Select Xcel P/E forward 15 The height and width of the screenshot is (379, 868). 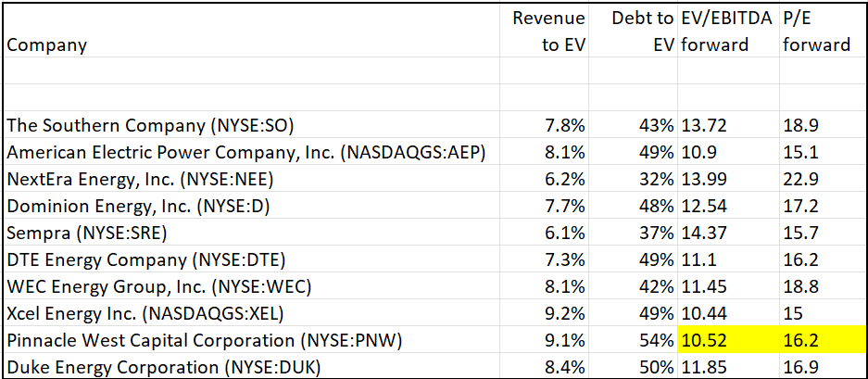tap(822, 313)
